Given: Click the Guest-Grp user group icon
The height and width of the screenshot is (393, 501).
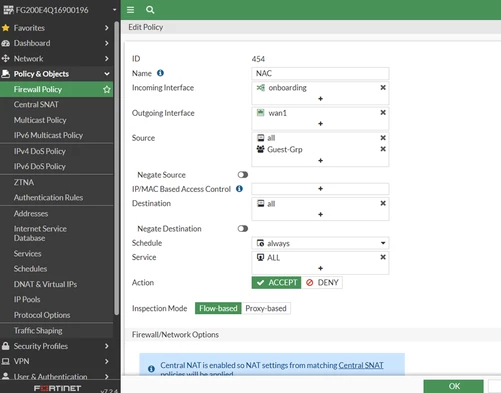Looking at the screenshot, I should tap(261, 149).
